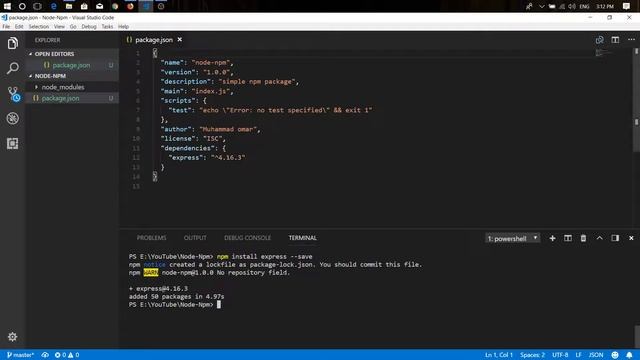Open the Windows Start menu
Screen dimensions: 640x360
7,6
